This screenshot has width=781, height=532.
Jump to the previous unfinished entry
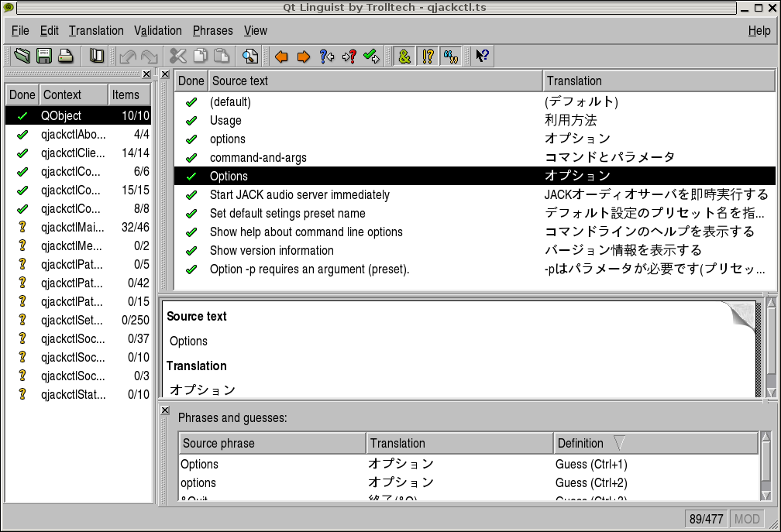click(327, 56)
